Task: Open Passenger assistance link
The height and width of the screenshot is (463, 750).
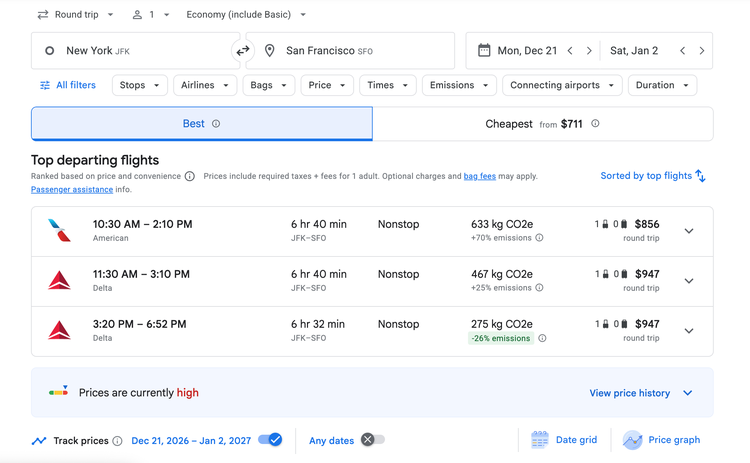Action: pyautogui.click(x=72, y=189)
